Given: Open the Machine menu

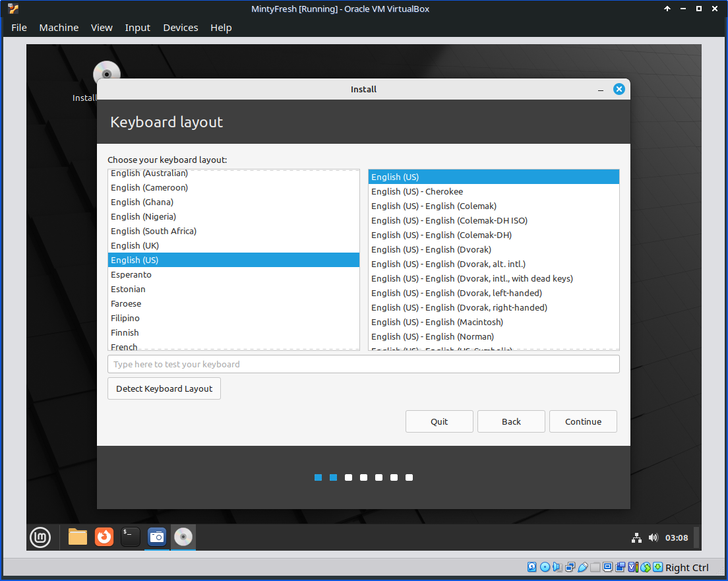Looking at the screenshot, I should tap(59, 28).
